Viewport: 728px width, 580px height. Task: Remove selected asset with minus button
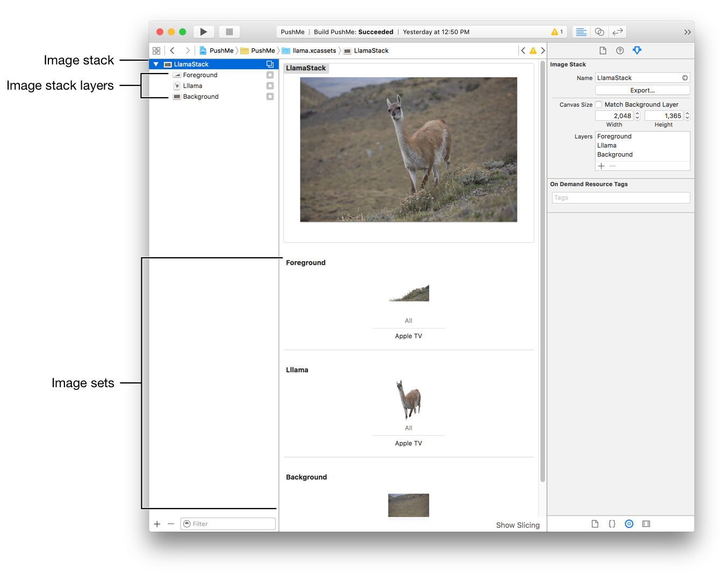(x=171, y=524)
